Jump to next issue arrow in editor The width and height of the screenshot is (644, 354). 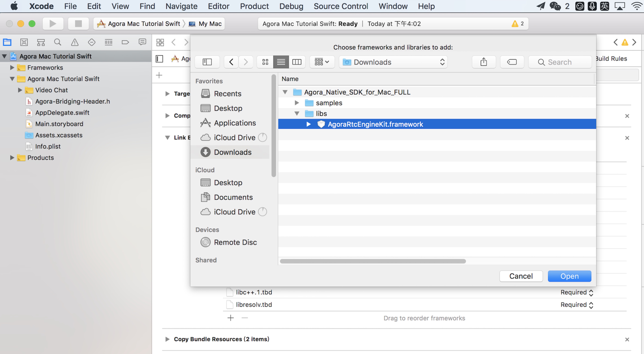click(x=634, y=42)
